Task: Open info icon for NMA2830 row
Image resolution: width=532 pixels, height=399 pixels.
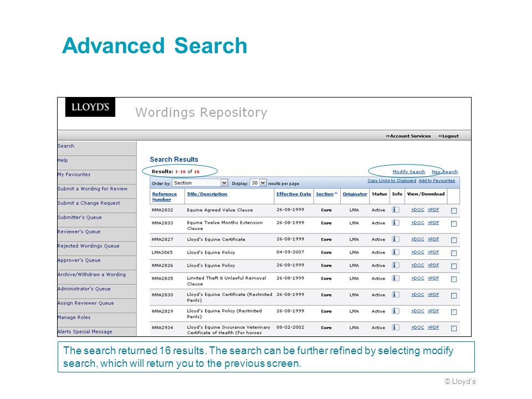Action: 396,294
